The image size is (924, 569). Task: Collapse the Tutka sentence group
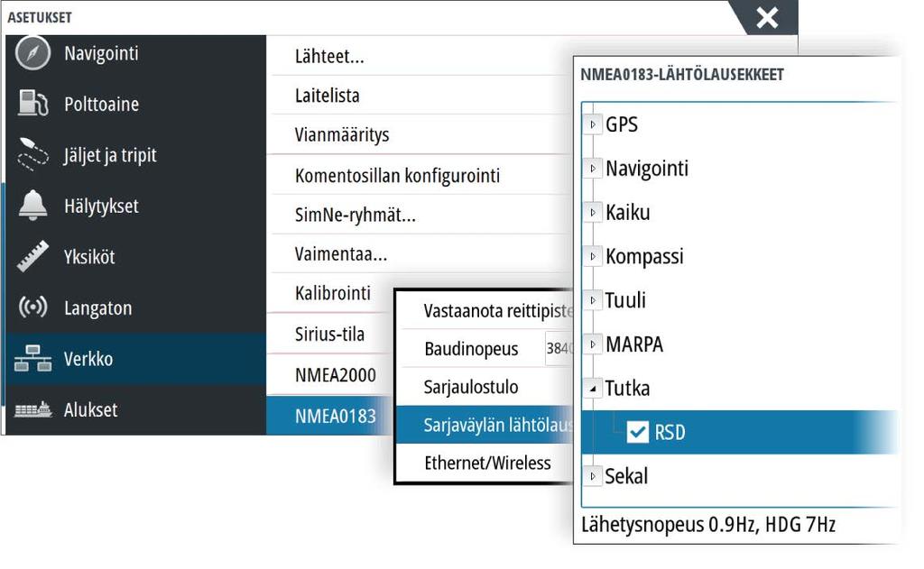(x=593, y=388)
